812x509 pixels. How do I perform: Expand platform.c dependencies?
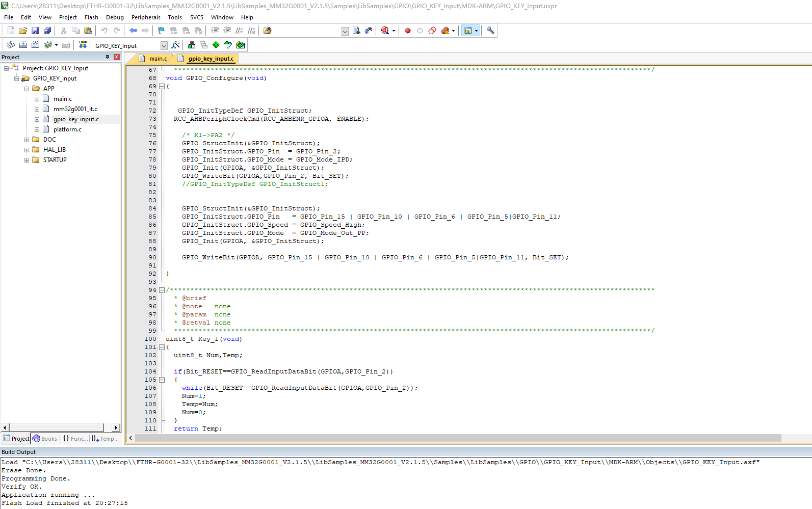(37, 129)
